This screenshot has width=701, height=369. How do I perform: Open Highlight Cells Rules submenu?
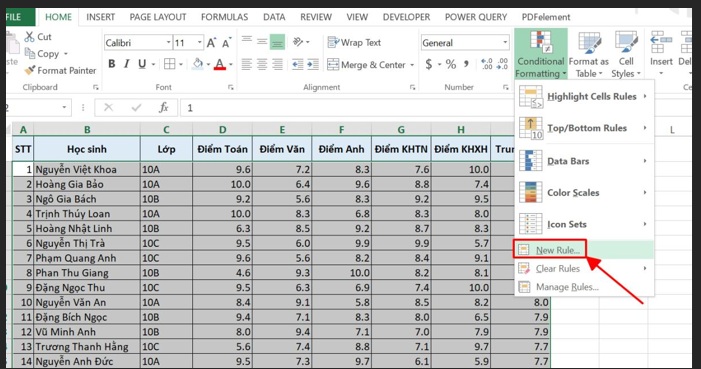point(584,97)
